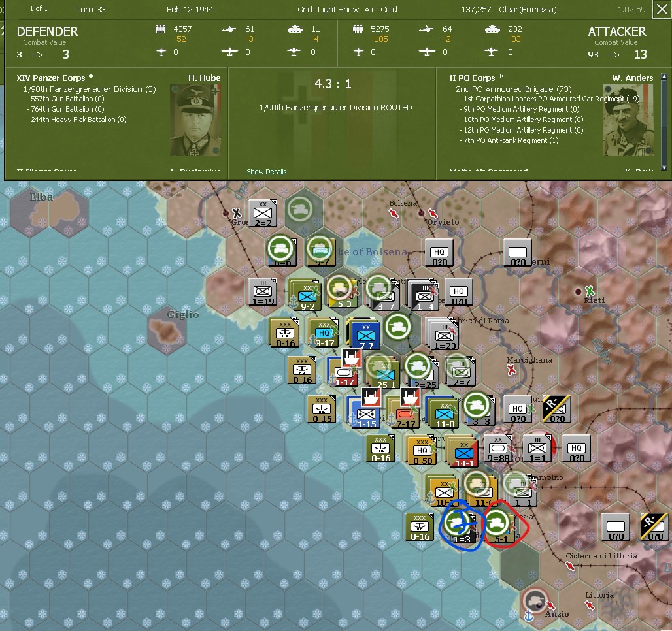The width and height of the screenshot is (672, 631).
Task: Select the 0-50 corps HQ counter
Action: [422, 451]
